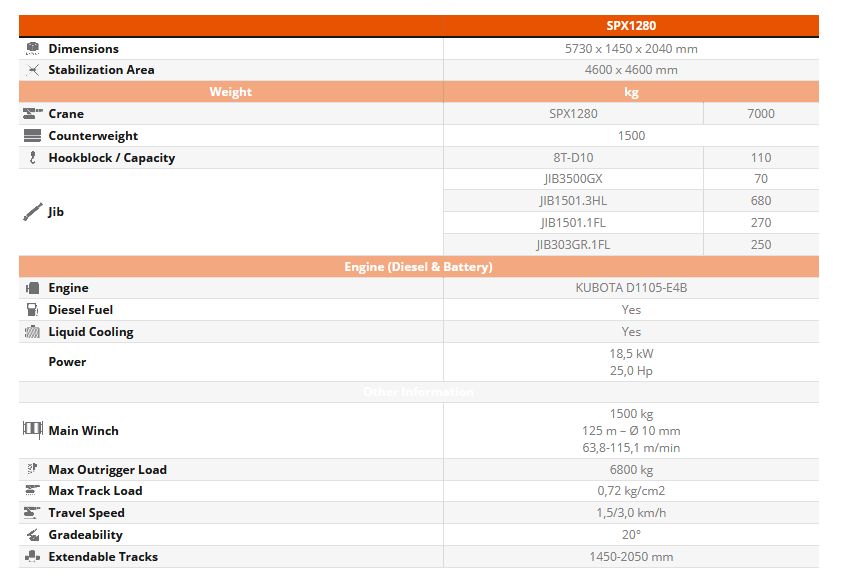Click the Engine (Diesel & Battery) section header
This screenshot has width=841, height=584.
tap(418, 267)
